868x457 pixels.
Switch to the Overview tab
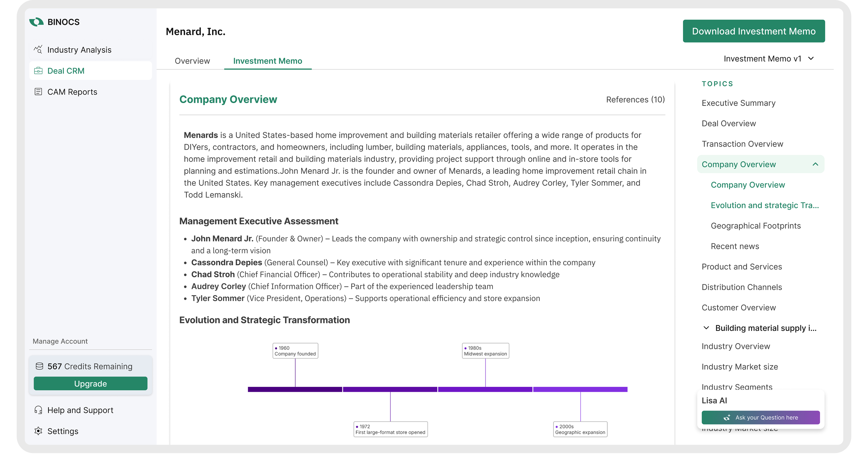tap(192, 61)
